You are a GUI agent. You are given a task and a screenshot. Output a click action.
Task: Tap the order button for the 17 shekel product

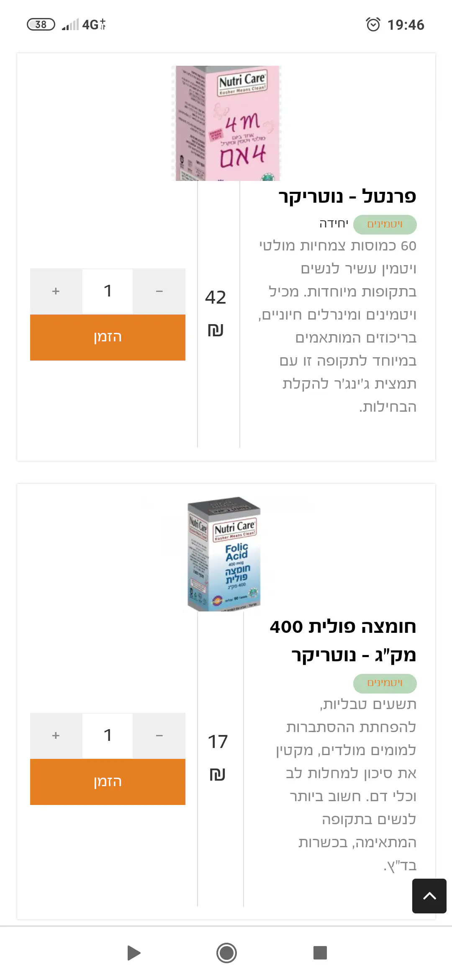click(108, 781)
